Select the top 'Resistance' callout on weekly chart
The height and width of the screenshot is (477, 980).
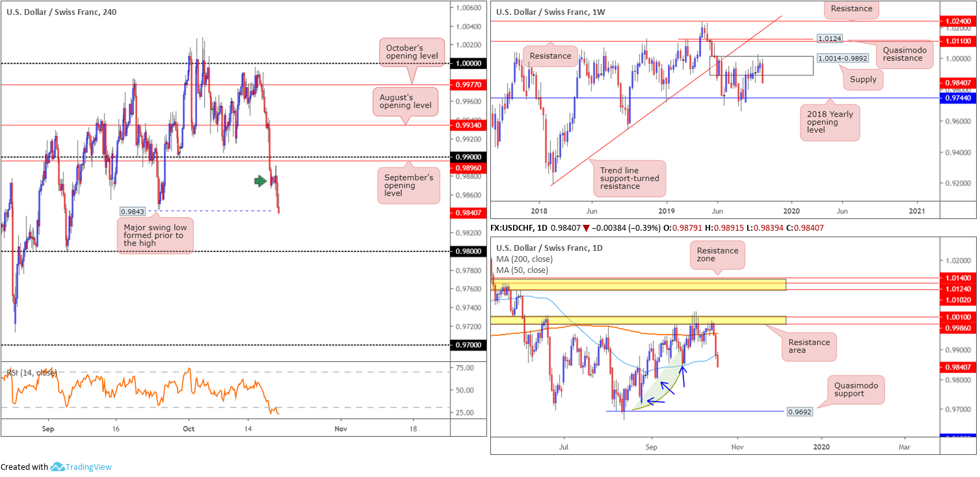851,9
